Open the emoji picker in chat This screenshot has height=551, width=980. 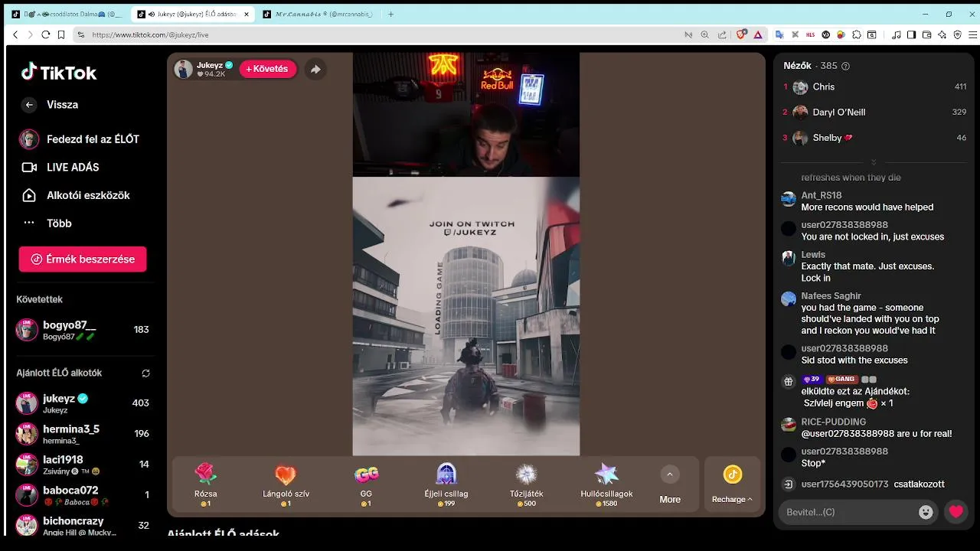click(x=926, y=512)
